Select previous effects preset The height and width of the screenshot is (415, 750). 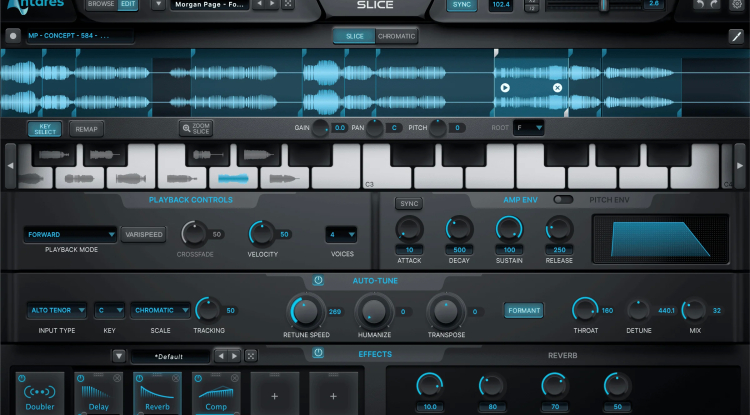(x=221, y=356)
